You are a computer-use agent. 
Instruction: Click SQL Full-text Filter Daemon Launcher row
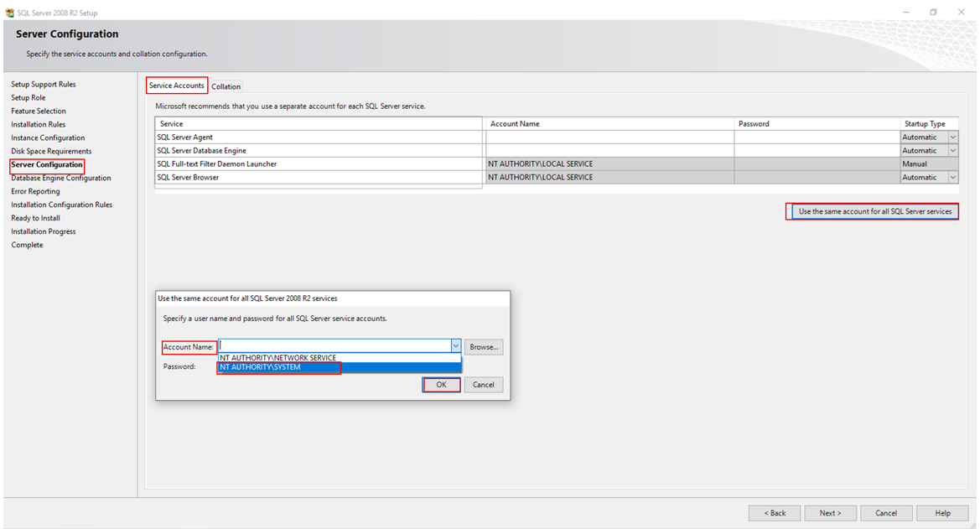click(x=319, y=163)
